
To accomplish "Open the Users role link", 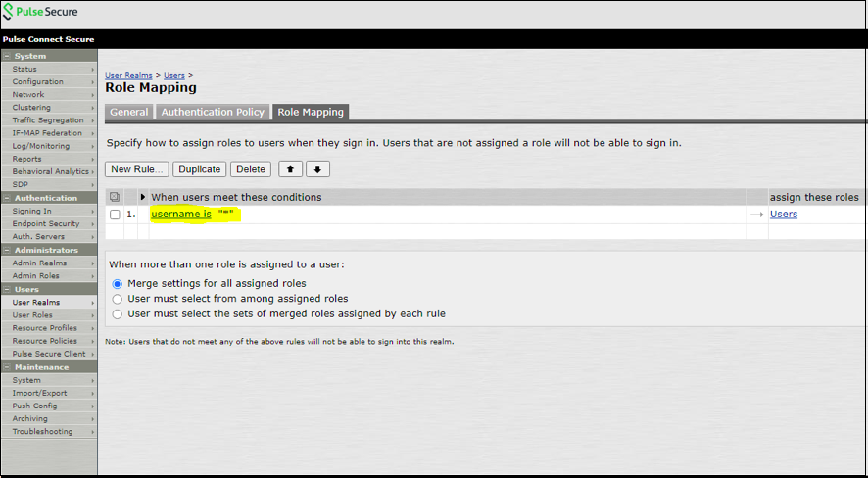I will point(784,215).
